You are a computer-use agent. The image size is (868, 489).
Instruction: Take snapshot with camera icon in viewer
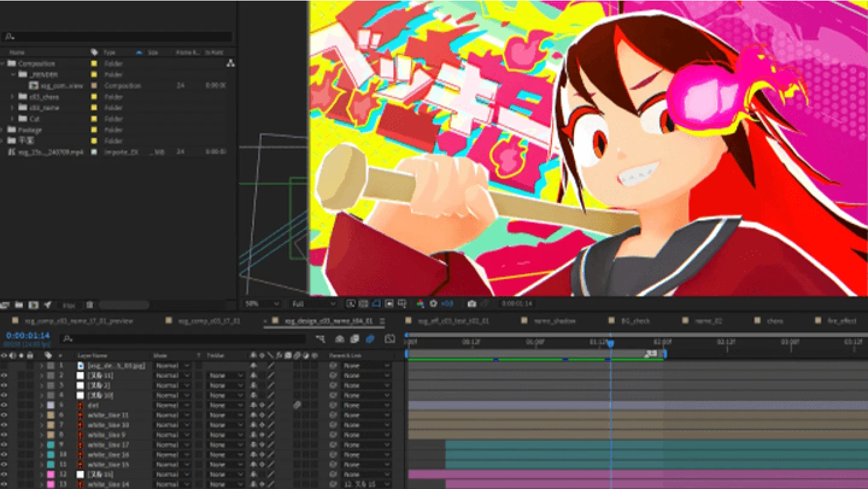click(x=472, y=304)
